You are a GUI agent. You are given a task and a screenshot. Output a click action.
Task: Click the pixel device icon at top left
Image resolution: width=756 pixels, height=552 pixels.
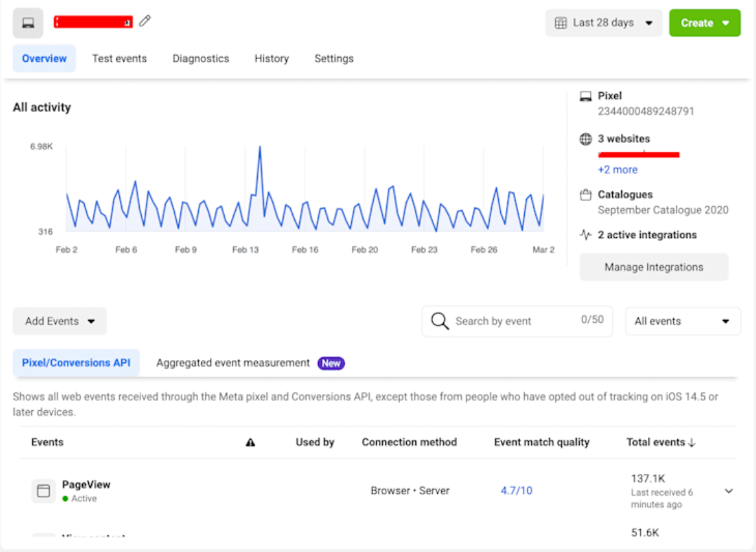click(x=28, y=23)
